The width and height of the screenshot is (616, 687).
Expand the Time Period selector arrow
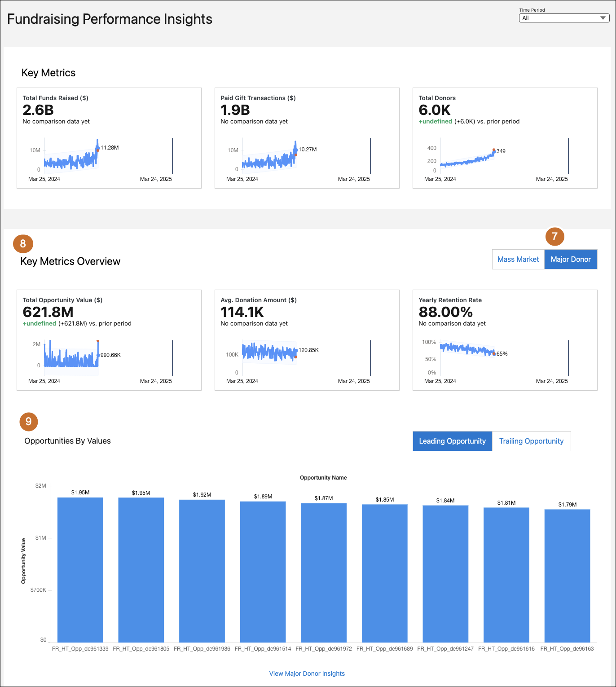[x=603, y=18]
